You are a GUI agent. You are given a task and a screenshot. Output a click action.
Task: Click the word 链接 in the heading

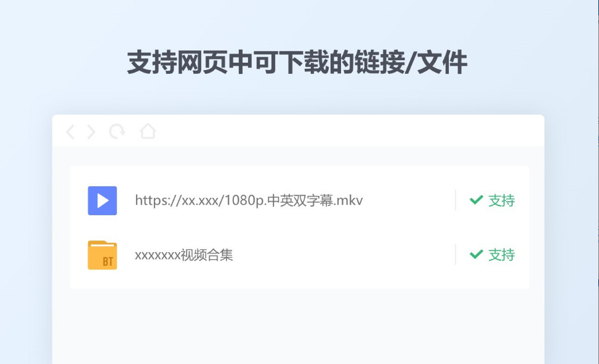tap(380, 62)
